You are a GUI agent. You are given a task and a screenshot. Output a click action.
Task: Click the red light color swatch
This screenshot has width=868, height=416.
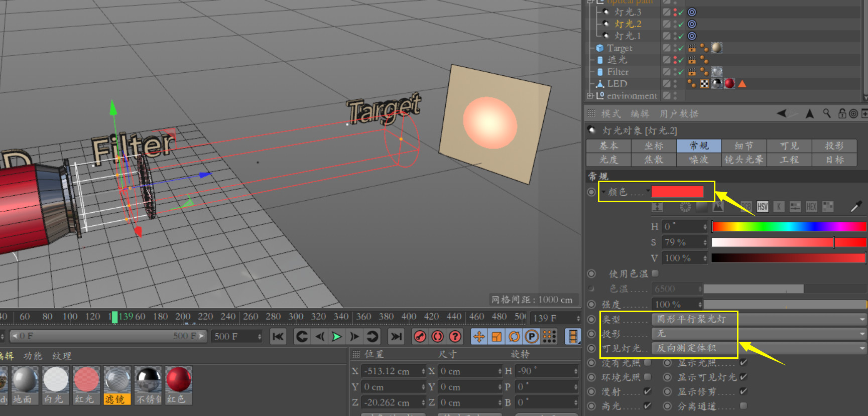[x=677, y=192]
